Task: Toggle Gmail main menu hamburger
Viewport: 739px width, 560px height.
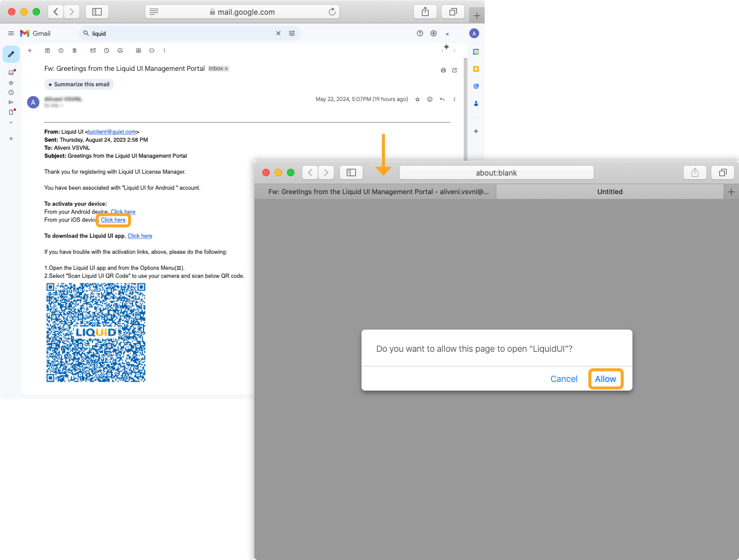Action: coord(11,33)
